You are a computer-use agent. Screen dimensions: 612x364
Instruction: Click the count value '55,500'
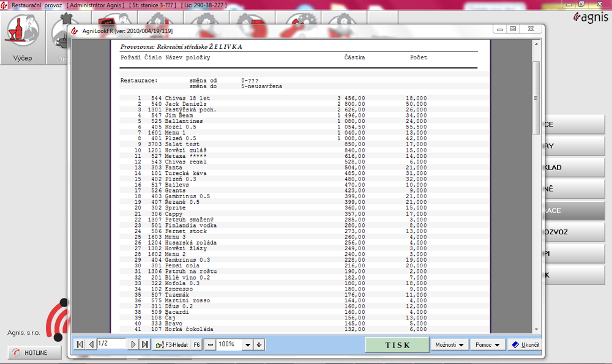coord(416,127)
